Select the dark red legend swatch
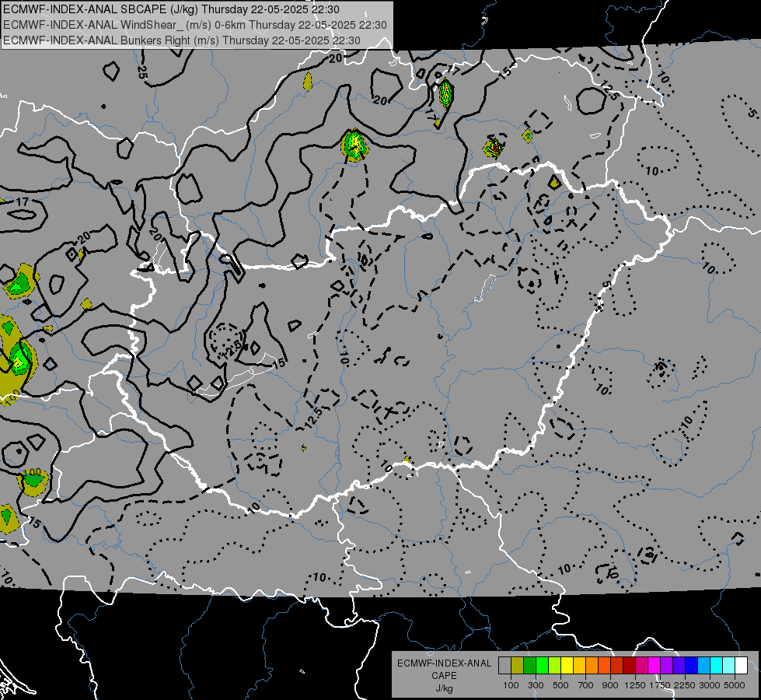This screenshot has width=761, height=700. click(x=630, y=666)
